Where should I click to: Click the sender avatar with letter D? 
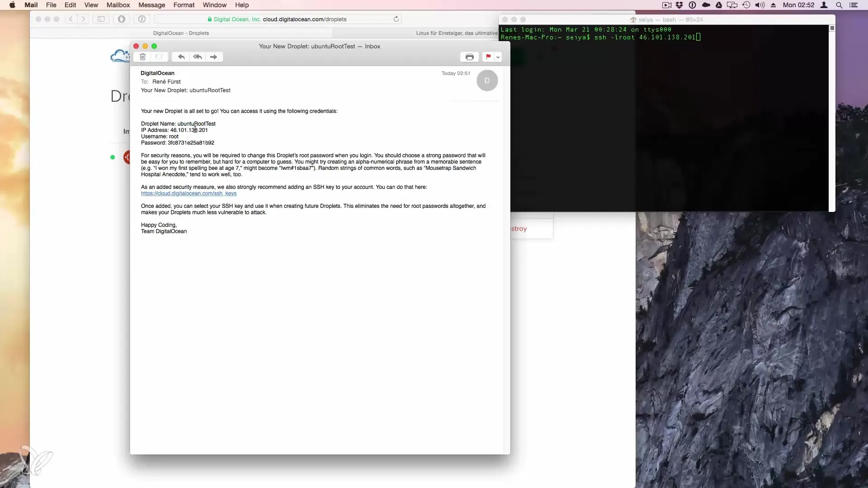pos(487,80)
